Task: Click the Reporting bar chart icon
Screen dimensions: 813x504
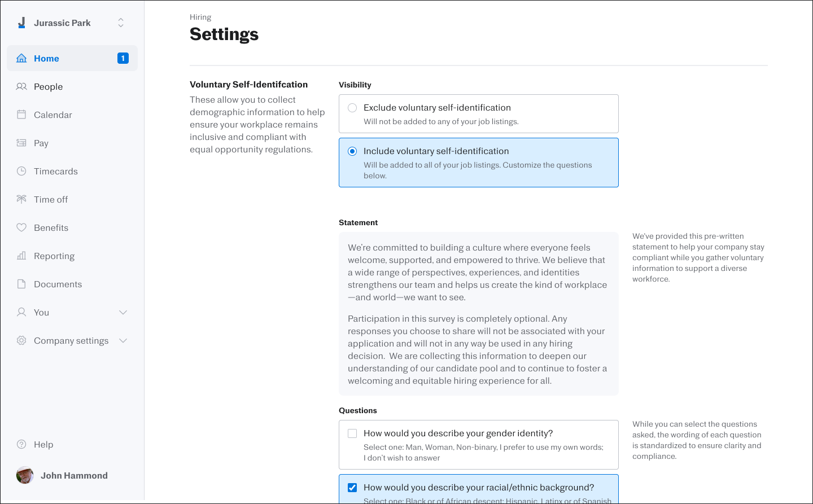Action: tap(21, 256)
